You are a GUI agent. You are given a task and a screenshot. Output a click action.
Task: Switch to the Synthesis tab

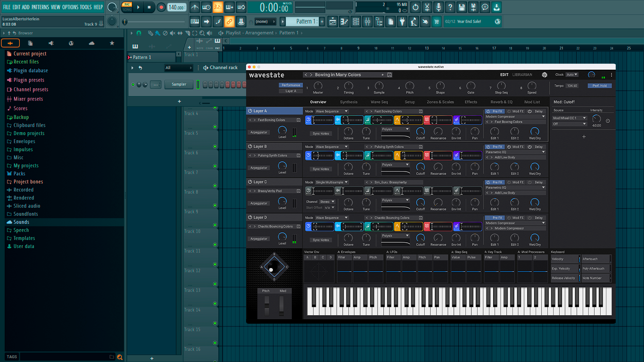point(349,102)
